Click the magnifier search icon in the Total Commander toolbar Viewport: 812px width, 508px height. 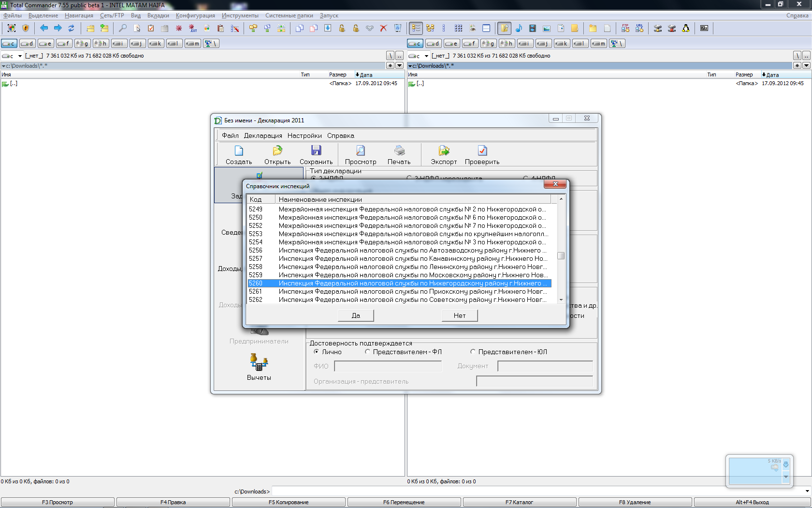pos(123,28)
